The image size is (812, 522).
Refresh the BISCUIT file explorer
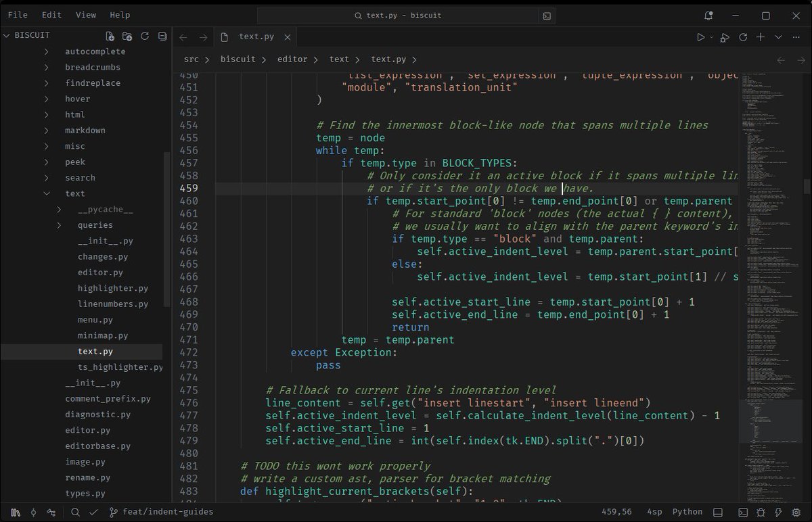click(145, 36)
